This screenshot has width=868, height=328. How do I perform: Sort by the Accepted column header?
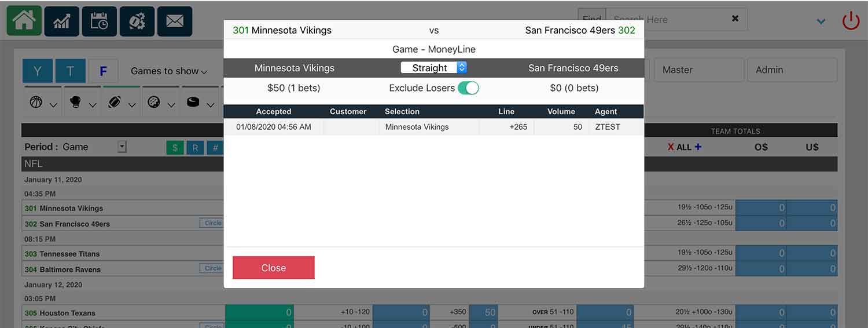coord(274,111)
